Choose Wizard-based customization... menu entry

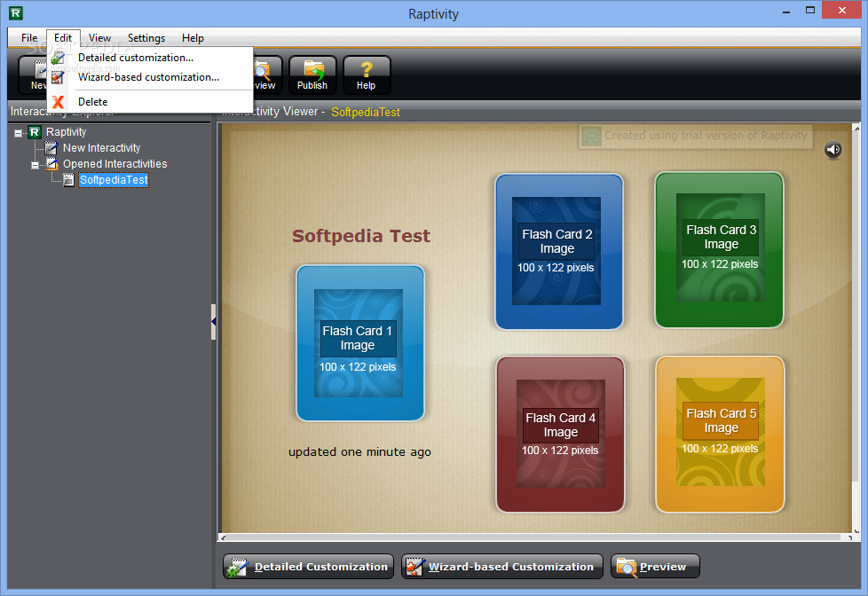tap(149, 77)
